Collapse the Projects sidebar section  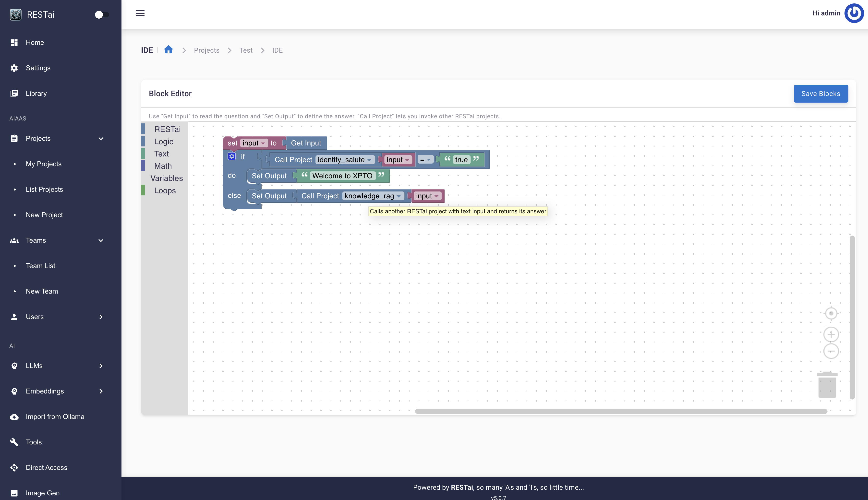(x=101, y=138)
